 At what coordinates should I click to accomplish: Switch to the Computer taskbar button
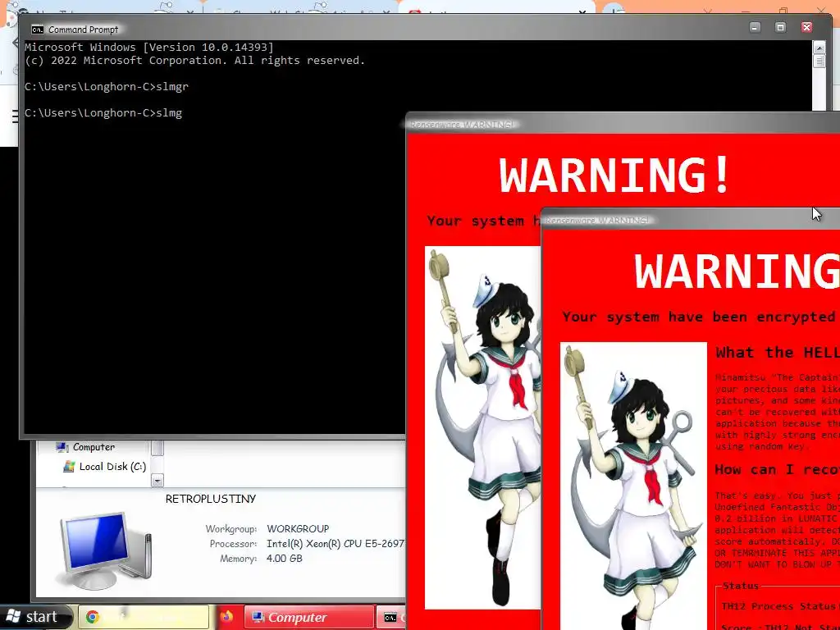click(309, 617)
